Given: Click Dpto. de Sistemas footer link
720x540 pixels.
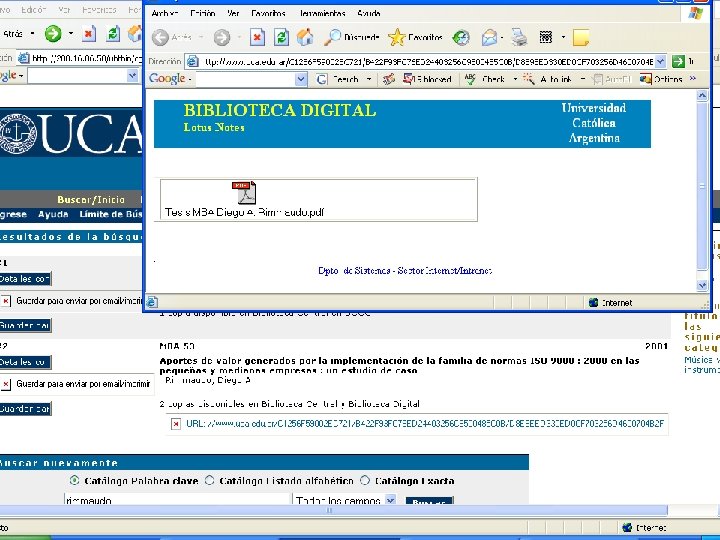Looking at the screenshot, I should tap(405, 270).
